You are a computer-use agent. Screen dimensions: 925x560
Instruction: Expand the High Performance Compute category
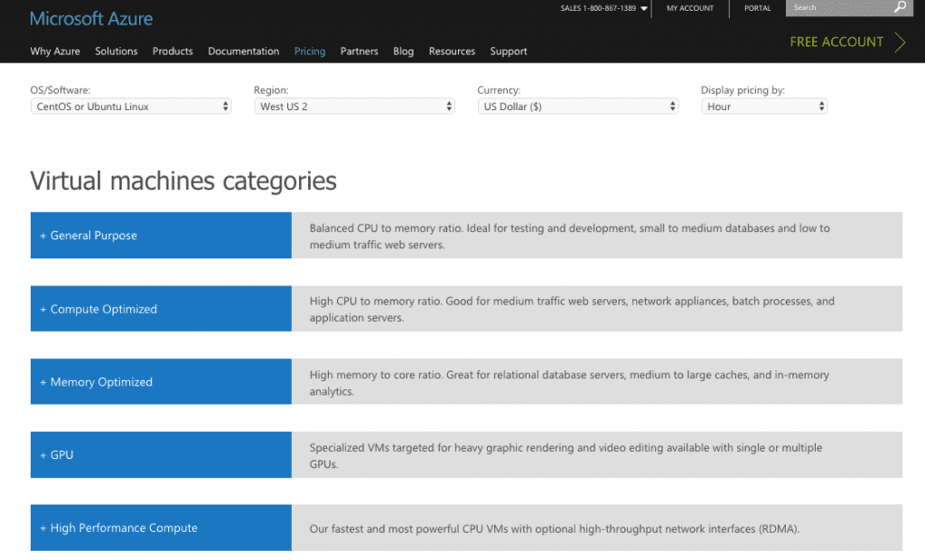pyautogui.click(x=161, y=527)
